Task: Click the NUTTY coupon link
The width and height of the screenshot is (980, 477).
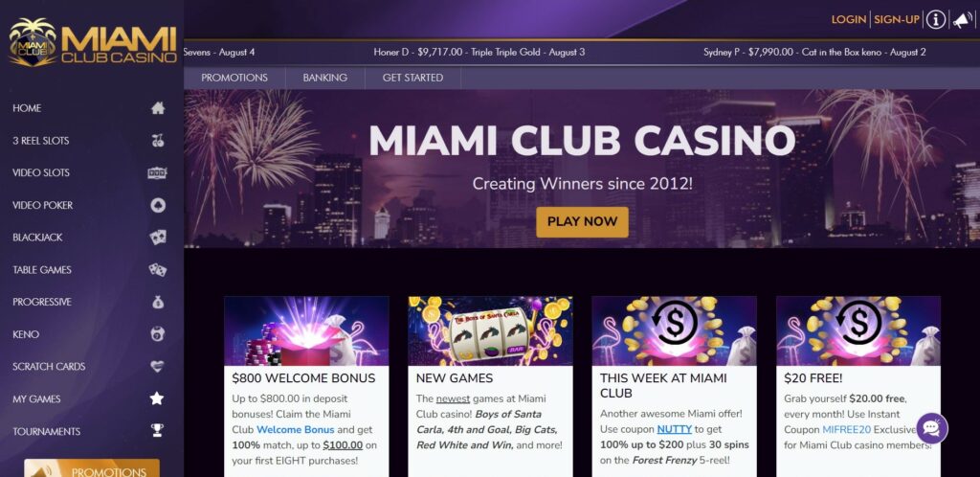Action: pyautogui.click(x=674, y=429)
